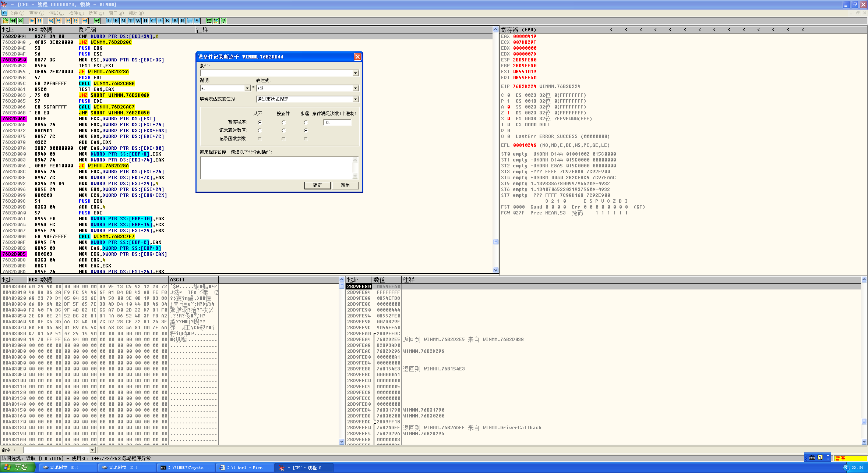
Task: Click the 确定 button
Action: (317, 185)
